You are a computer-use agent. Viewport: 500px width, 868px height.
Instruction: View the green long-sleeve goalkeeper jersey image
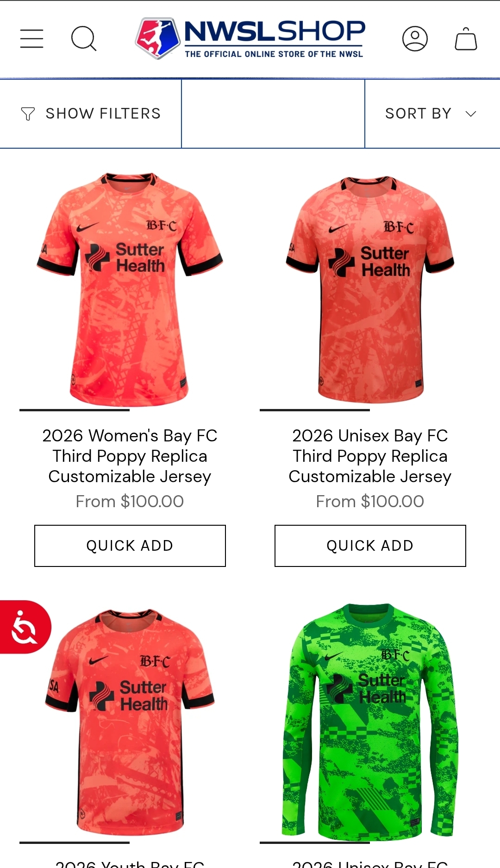[x=370, y=722]
